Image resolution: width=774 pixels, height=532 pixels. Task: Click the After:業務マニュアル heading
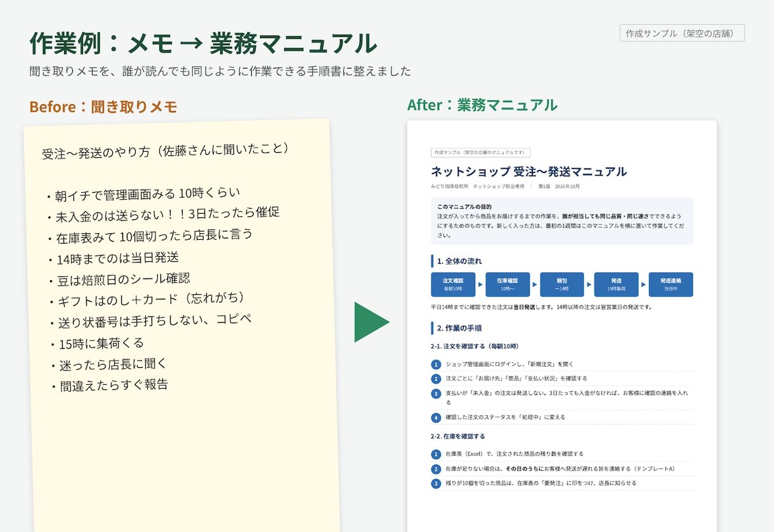coord(482,105)
